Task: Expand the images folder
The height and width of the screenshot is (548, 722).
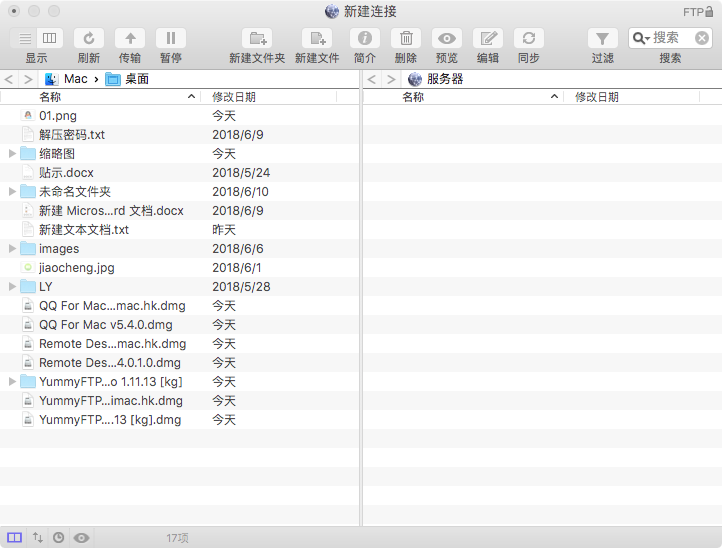Action: click(12, 249)
